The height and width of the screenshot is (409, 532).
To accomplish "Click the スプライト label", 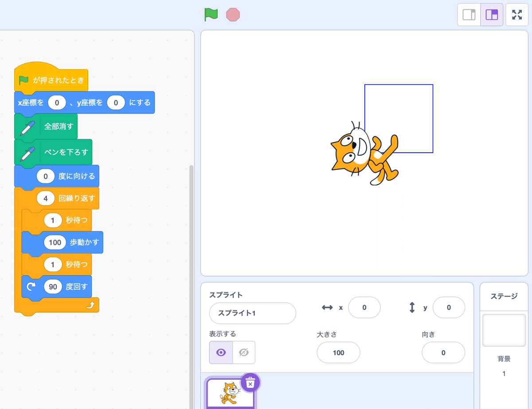I will [x=226, y=295].
